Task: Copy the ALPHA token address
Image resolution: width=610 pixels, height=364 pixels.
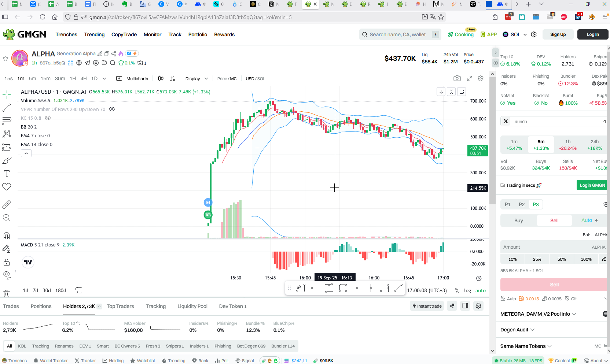Action: click(x=107, y=53)
